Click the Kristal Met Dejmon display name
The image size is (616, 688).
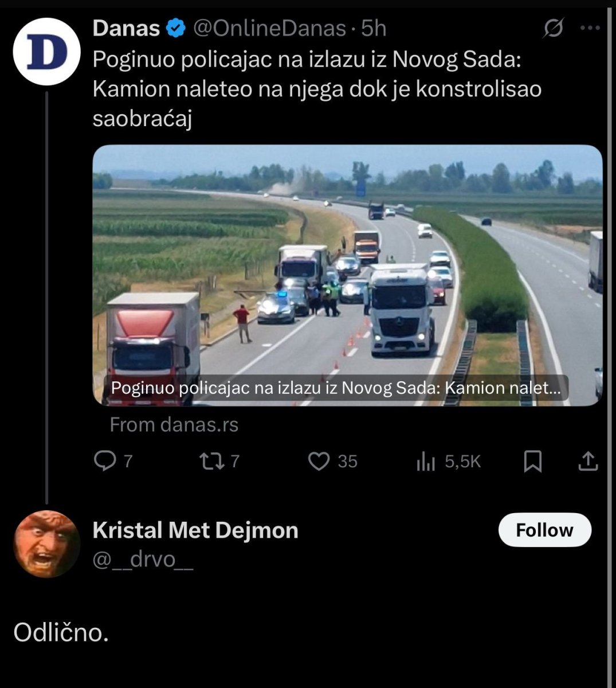click(195, 530)
